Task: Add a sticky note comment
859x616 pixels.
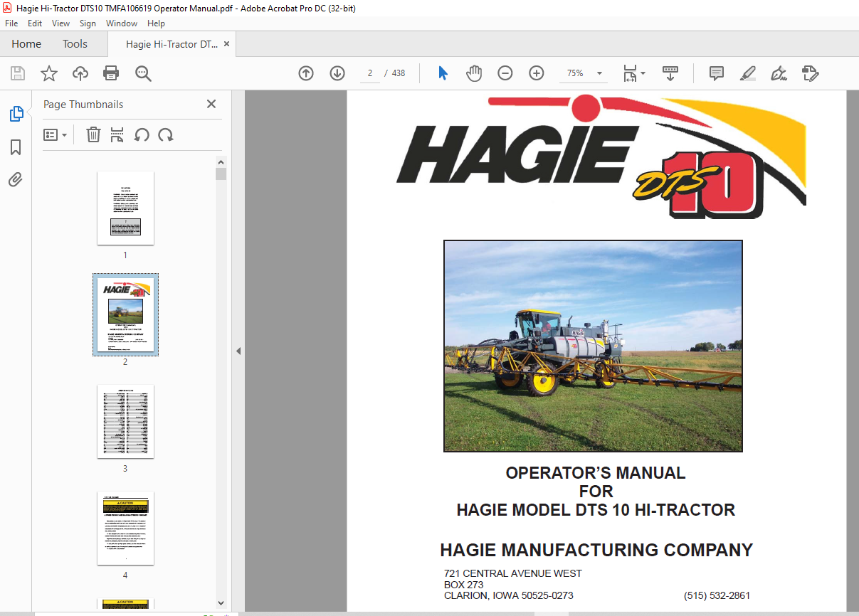Action: pyautogui.click(x=717, y=73)
